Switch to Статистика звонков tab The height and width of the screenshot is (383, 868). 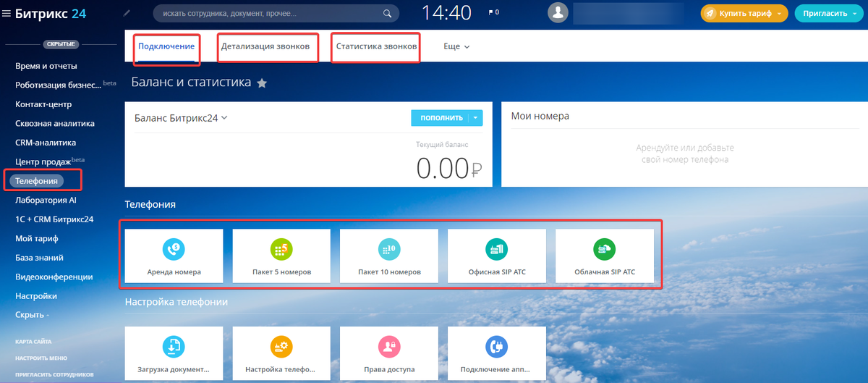pyautogui.click(x=376, y=46)
